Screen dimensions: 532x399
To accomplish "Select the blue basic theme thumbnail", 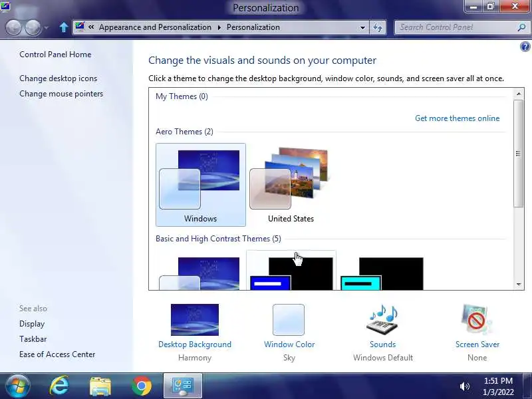I will coord(201,271).
